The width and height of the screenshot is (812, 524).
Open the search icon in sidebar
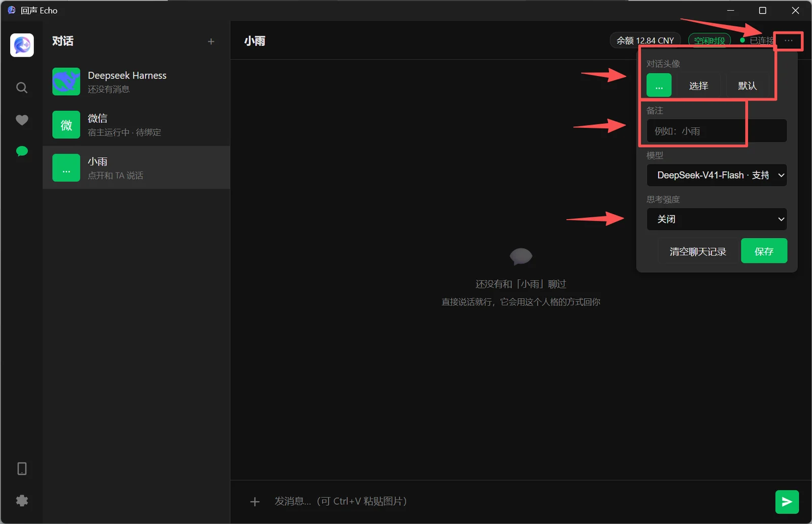[21, 88]
